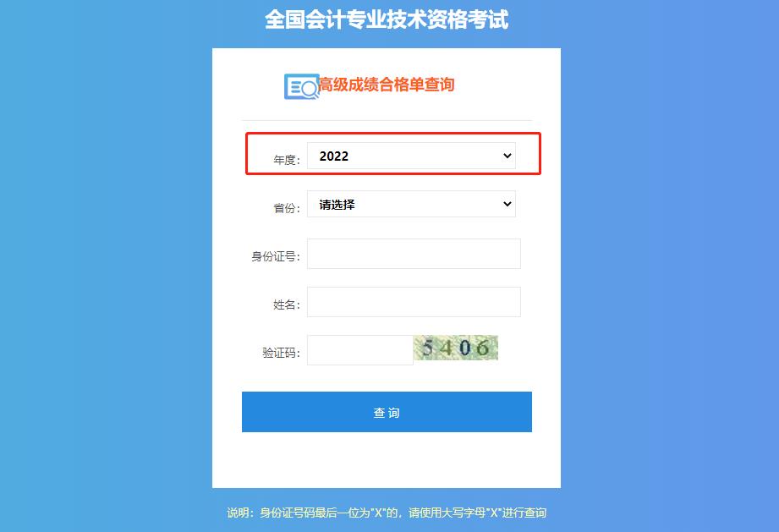This screenshot has height=532, width=779.
Task: Click the page title 全国会计专业技术资格考试
Action: (387, 19)
